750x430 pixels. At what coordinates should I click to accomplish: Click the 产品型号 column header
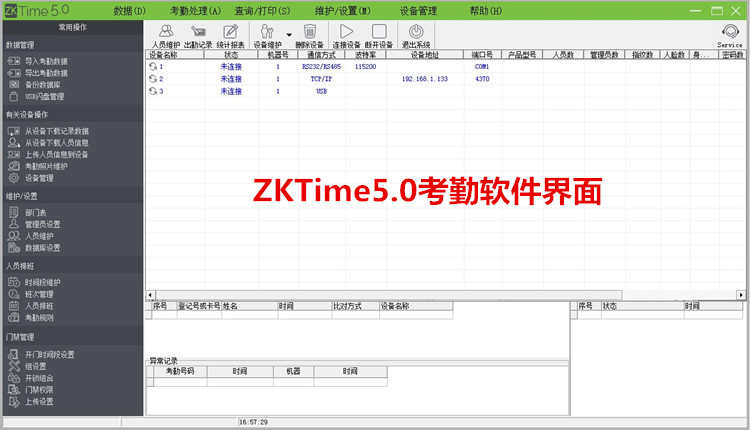pyautogui.click(x=522, y=55)
